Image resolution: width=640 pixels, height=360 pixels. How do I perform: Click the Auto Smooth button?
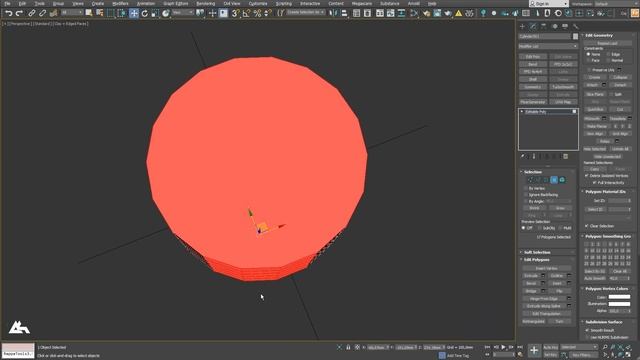pyautogui.click(x=595, y=278)
